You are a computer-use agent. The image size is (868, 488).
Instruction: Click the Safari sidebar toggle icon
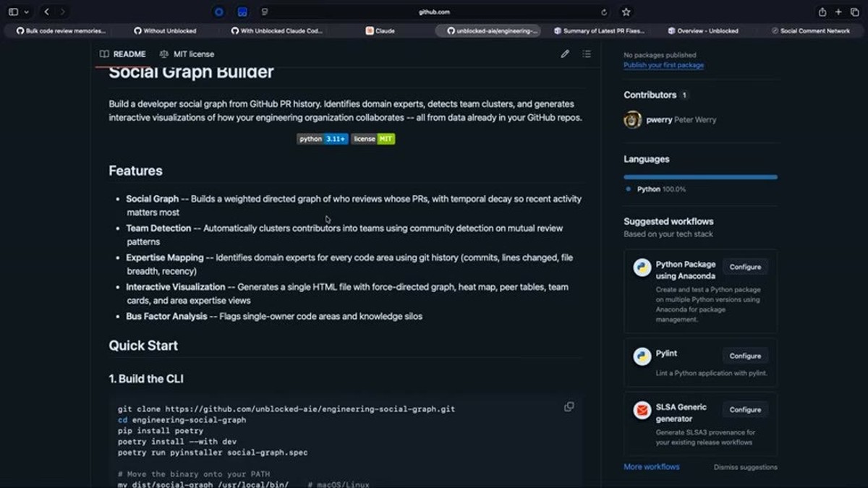click(x=13, y=12)
